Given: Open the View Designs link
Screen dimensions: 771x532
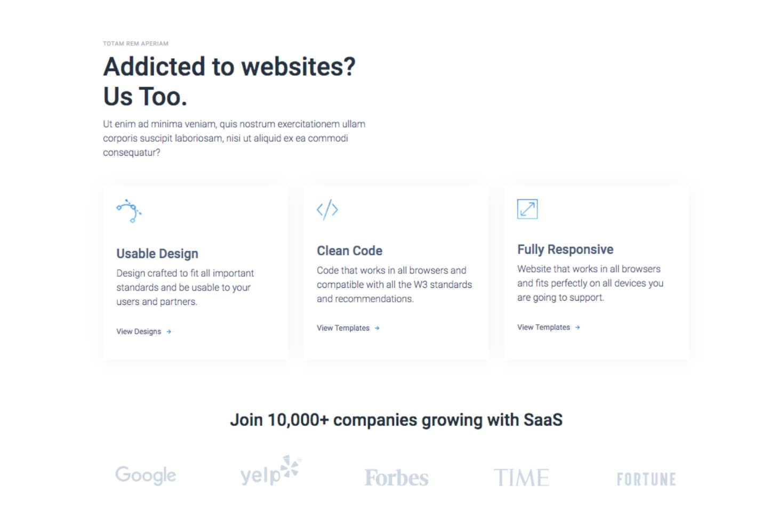Looking at the screenshot, I should 139,332.
